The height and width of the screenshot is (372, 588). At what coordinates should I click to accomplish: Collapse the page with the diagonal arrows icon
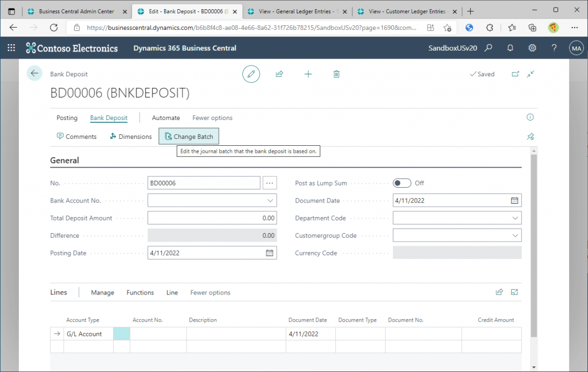(530, 74)
